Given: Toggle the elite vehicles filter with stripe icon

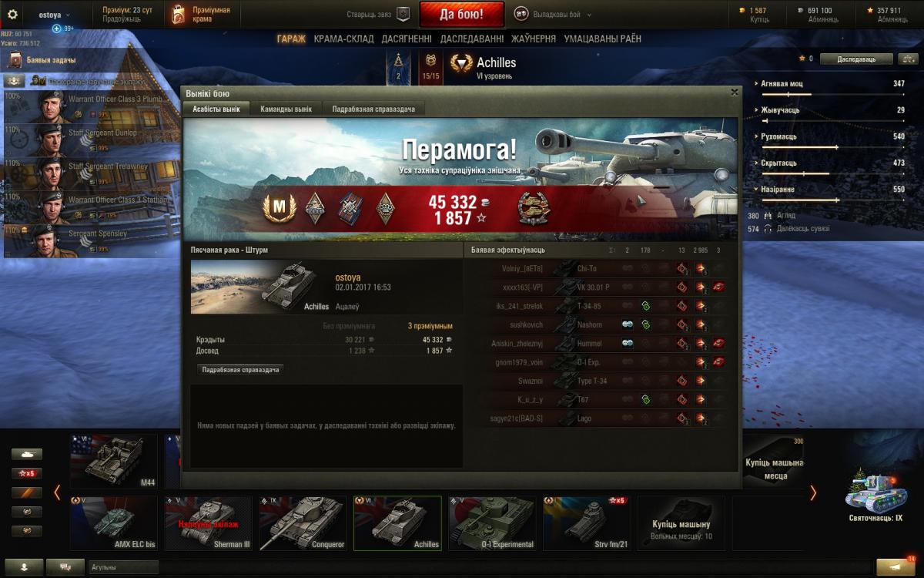Looking at the screenshot, I should click(x=26, y=492).
